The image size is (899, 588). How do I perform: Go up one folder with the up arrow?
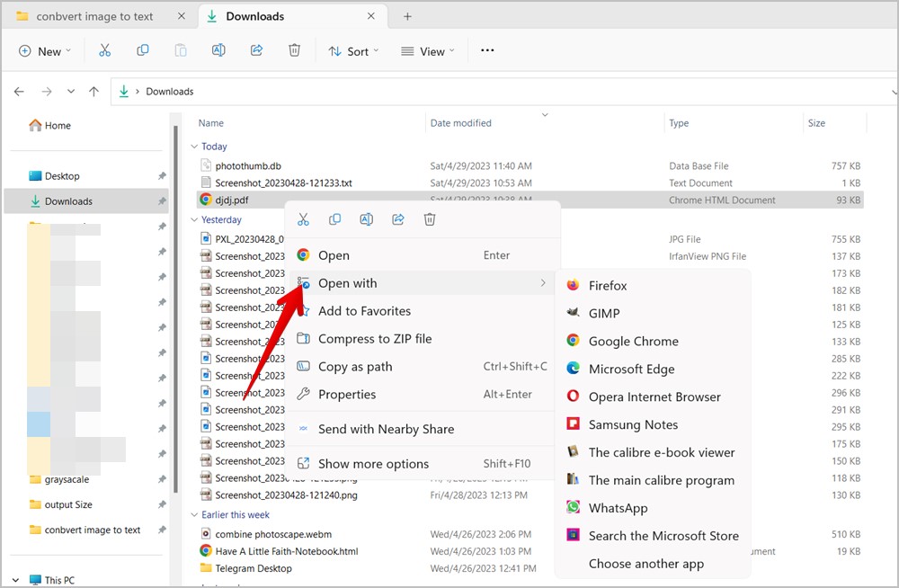click(x=94, y=92)
